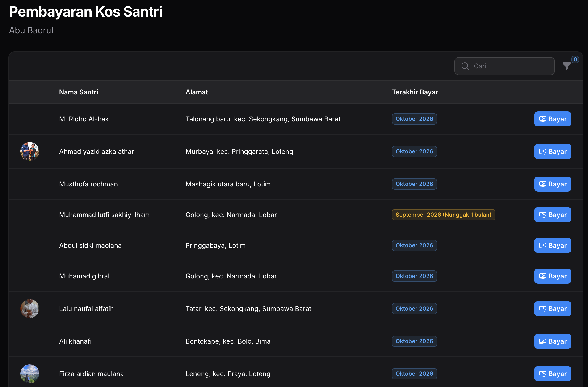Click Bayar for Firza ardian maulana
This screenshot has height=387, width=588.
tap(552, 374)
